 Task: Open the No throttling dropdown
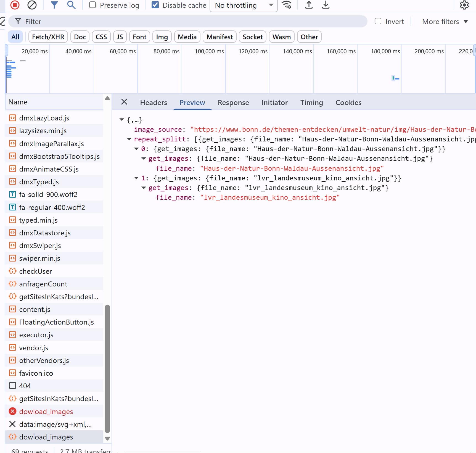point(244,6)
